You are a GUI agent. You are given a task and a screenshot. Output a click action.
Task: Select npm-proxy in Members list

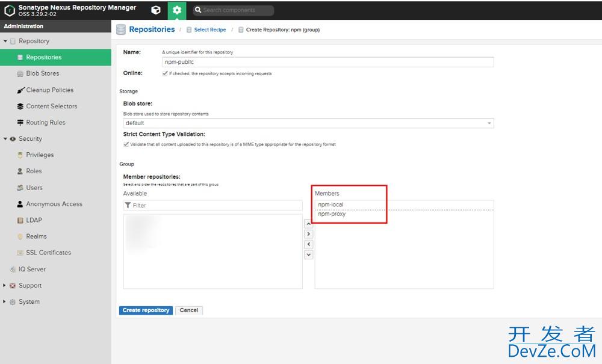pos(404,214)
